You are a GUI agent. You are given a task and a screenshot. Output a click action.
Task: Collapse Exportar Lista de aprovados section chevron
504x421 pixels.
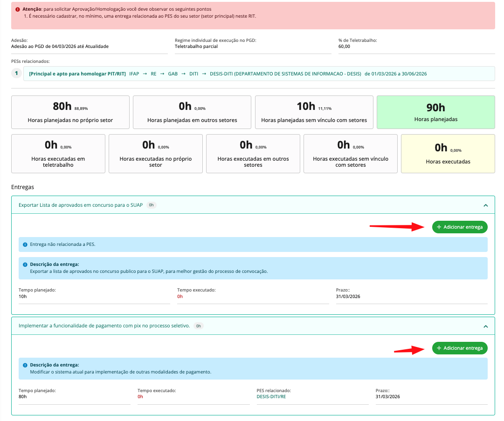pos(485,205)
